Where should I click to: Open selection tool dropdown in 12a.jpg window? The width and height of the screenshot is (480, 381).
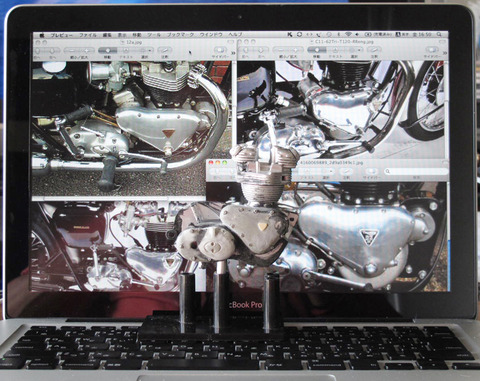[x=145, y=50]
